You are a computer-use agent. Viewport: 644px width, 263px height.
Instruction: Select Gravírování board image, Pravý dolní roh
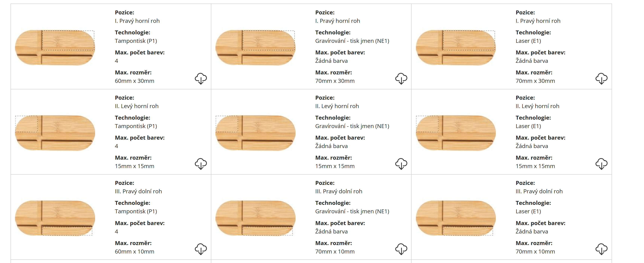coord(255,218)
